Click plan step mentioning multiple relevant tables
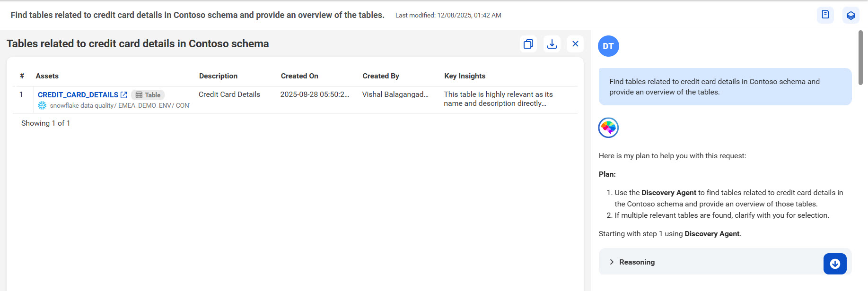Image resolution: width=868 pixels, height=291 pixels. [x=722, y=215]
